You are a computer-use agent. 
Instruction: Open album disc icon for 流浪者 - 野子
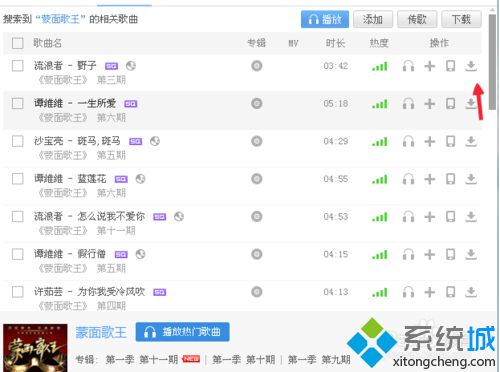(257, 66)
